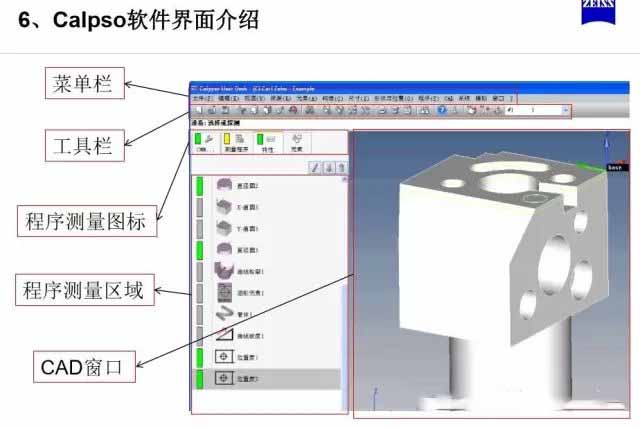Expand the toolbar probe number dropdown arrow
The height and width of the screenshot is (427, 640).
(x=565, y=110)
